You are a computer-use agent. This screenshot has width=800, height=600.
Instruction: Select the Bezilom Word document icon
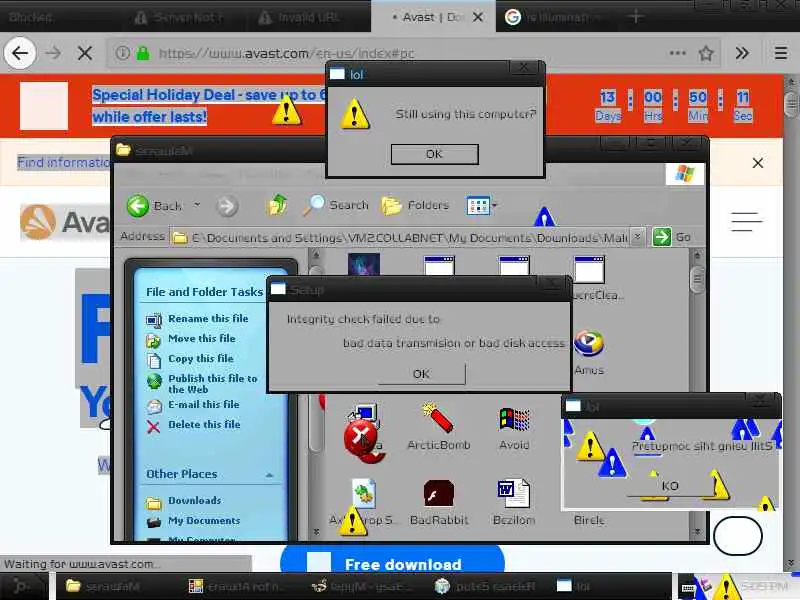(514, 503)
